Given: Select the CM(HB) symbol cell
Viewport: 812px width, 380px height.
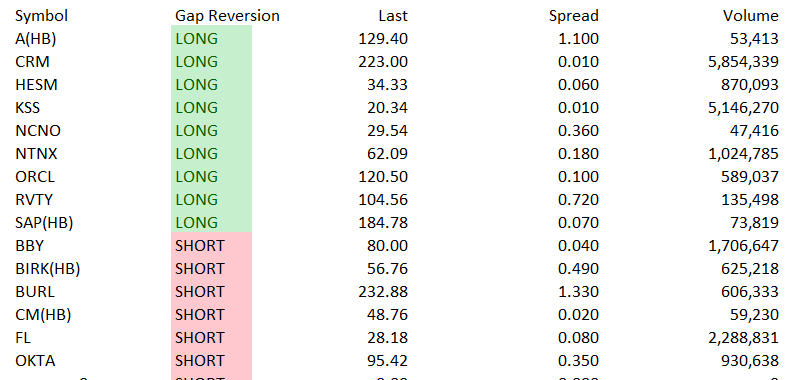Looking at the screenshot, I should (43, 315).
